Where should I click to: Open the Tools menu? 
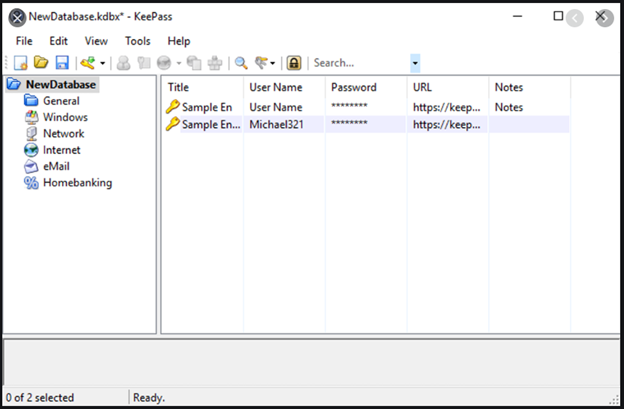(138, 41)
